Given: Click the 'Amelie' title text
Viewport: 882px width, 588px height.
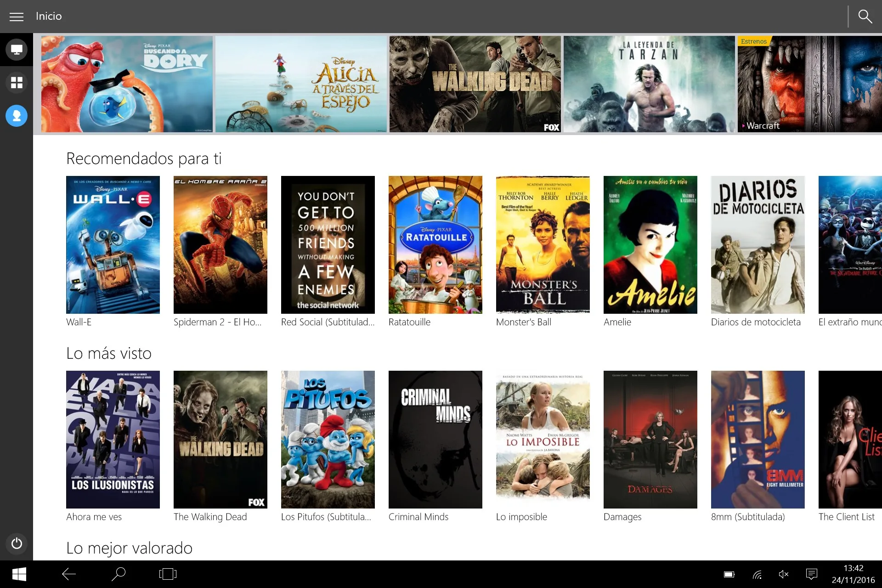Looking at the screenshot, I should tap(617, 322).
